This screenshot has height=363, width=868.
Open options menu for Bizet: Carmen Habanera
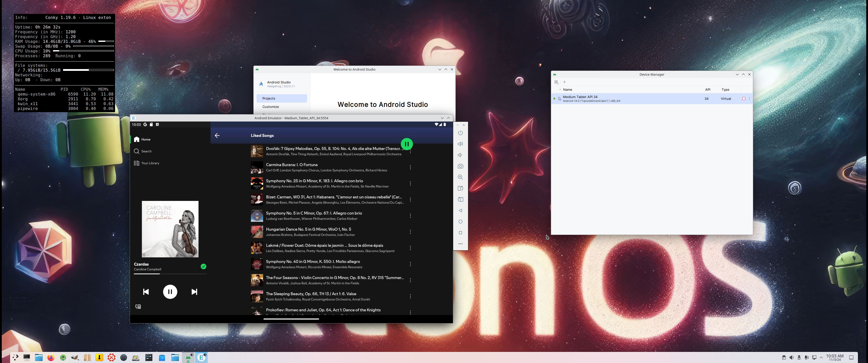pos(411,200)
